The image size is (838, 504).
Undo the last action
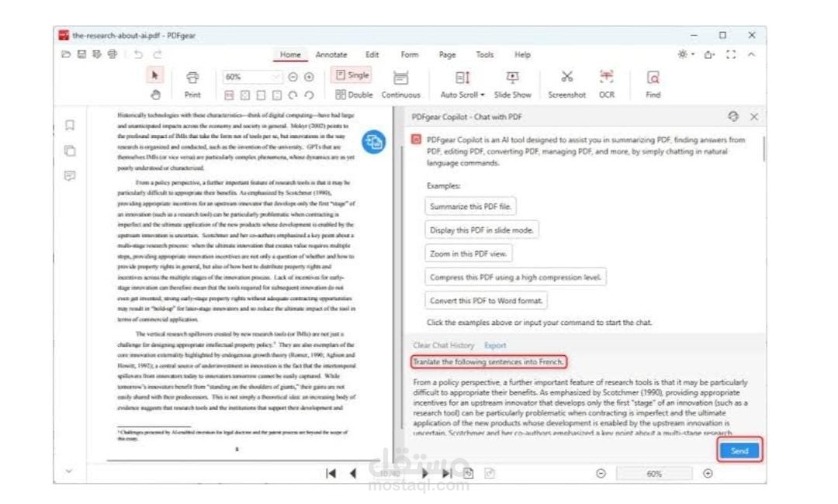(138, 54)
